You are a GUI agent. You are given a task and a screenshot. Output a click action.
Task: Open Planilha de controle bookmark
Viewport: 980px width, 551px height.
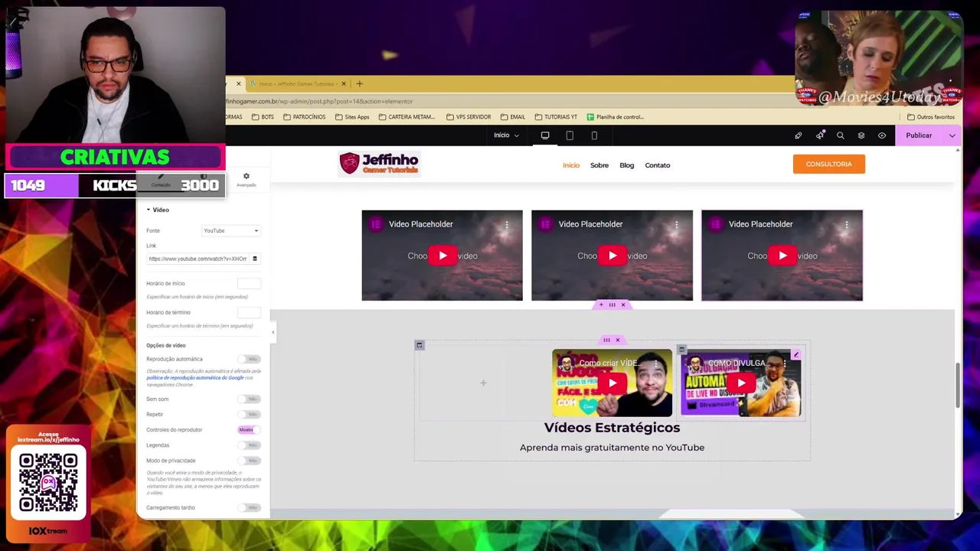(x=616, y=117)
